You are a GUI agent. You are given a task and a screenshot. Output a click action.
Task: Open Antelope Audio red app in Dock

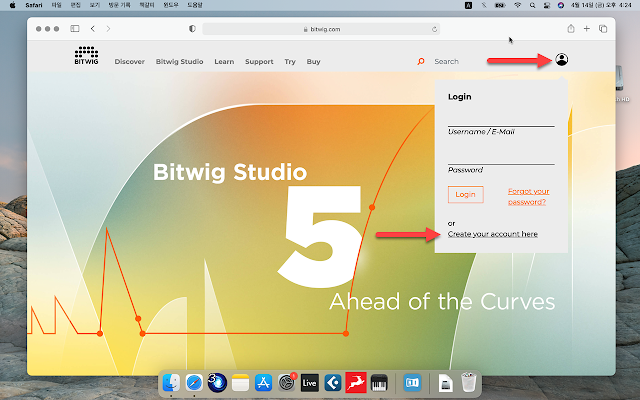[356, 383]
